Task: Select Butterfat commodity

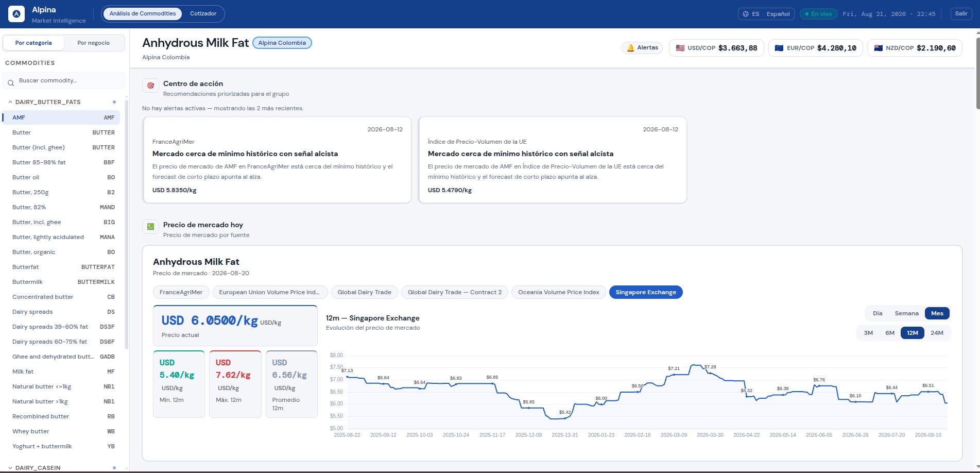Action: point(61,267)
